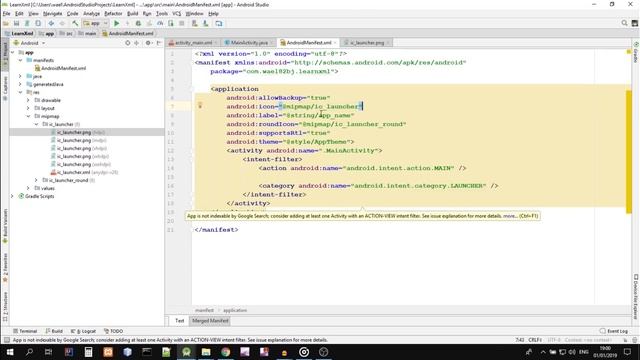Click the Profile app toolbar icon

pos(160,23)
